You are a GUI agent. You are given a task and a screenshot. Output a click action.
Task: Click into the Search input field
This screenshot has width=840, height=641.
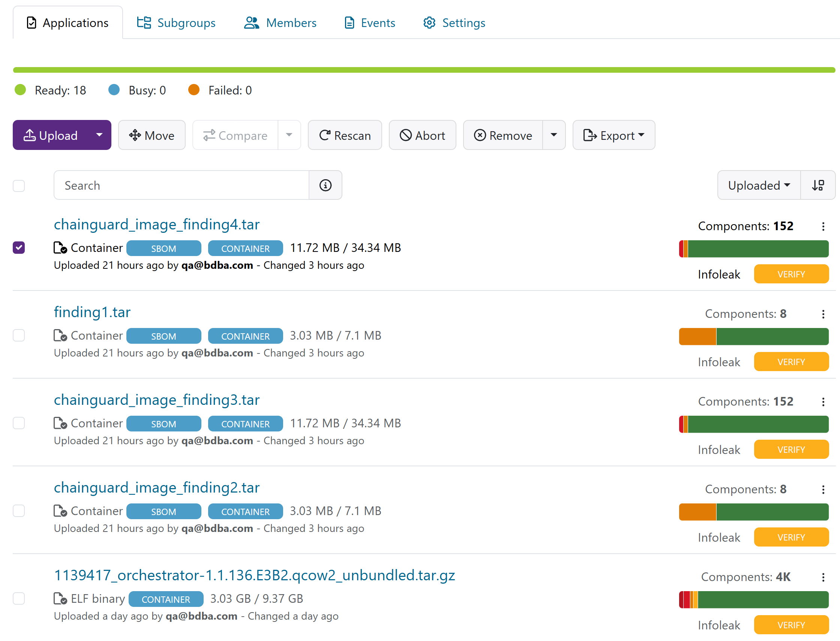[181, 186]
